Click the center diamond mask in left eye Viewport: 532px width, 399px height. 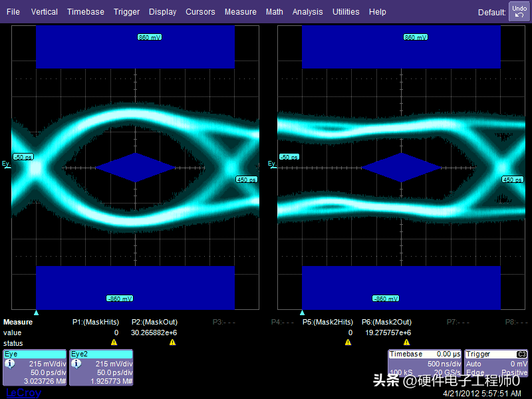pyautogui.click(x=136, y=168)
